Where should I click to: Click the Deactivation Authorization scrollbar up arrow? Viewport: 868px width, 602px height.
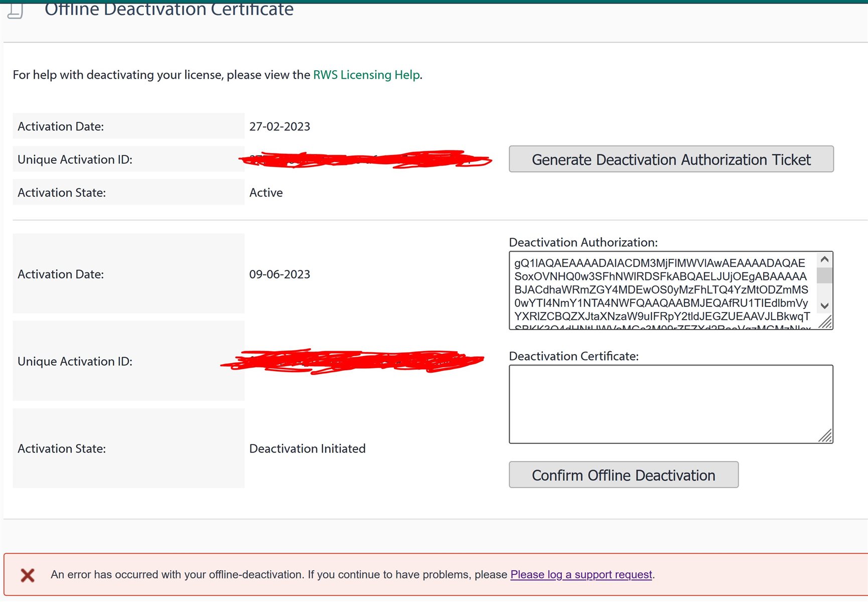(824, 260)
